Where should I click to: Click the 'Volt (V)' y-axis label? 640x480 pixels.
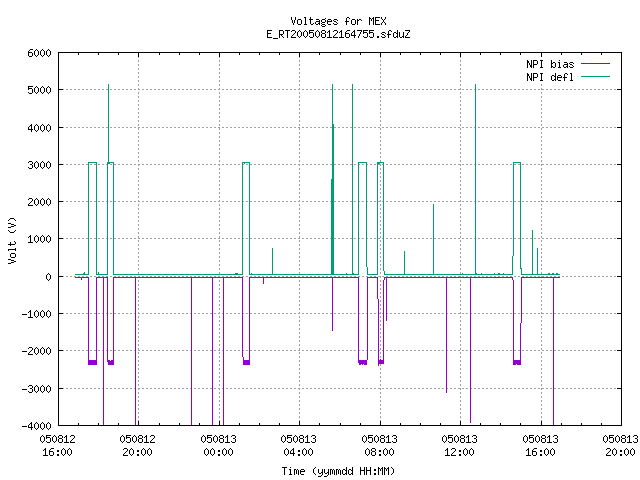[12, 240]
